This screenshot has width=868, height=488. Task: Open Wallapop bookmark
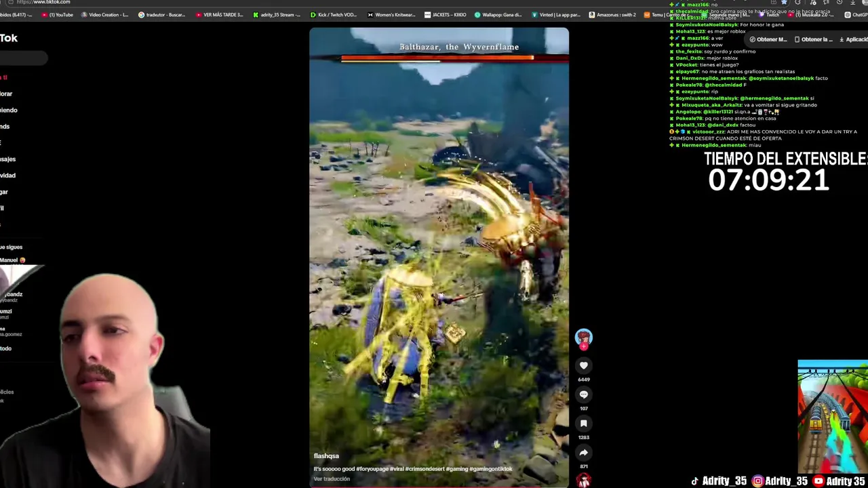point(498,14)
